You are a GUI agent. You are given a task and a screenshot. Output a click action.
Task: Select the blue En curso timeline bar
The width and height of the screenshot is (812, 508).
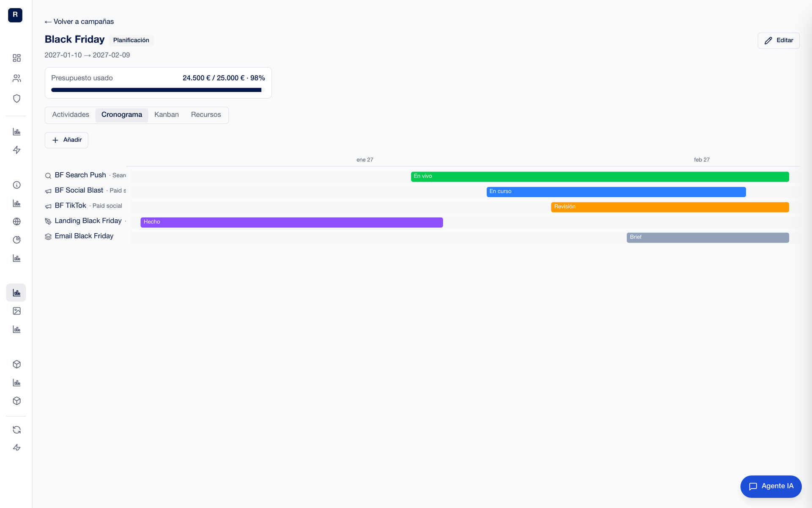click(616, 192)
